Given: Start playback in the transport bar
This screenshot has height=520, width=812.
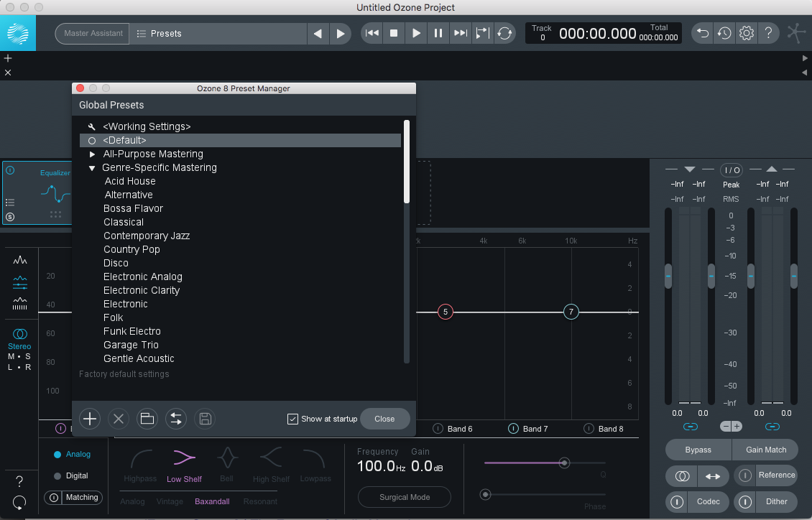Looking at the screenshot, I should 416,33.
